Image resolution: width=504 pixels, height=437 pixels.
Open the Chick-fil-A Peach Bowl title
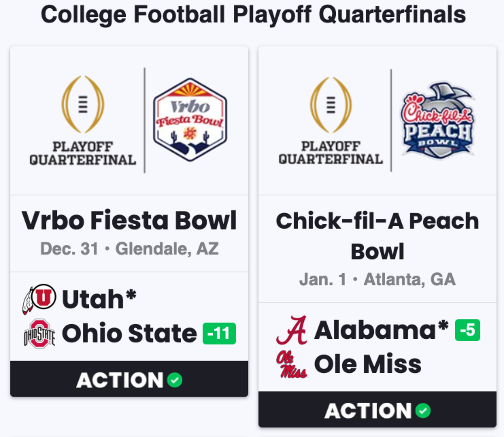[x=378, y=236]
